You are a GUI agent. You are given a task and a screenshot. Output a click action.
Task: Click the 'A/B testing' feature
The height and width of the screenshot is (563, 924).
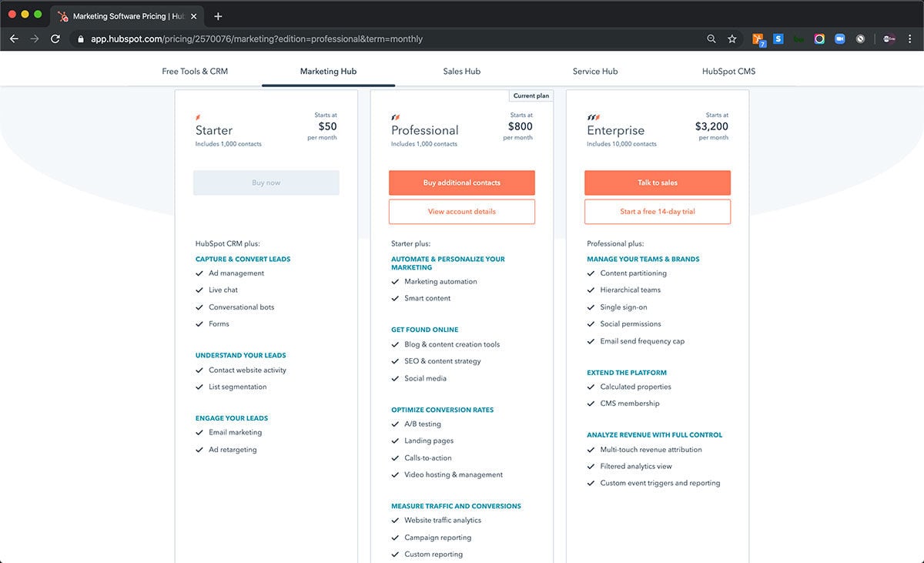click(423, 424)
